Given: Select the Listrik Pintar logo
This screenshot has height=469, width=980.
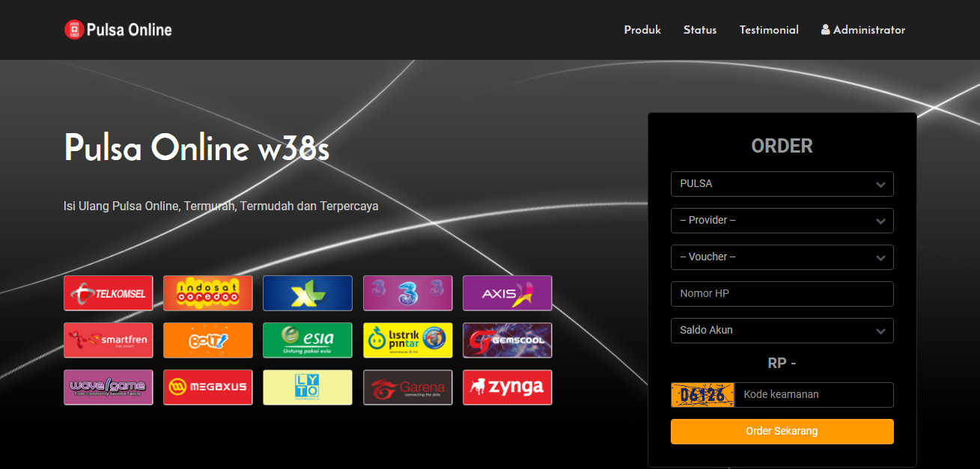Looking at the screenshot, I should 408,340.
